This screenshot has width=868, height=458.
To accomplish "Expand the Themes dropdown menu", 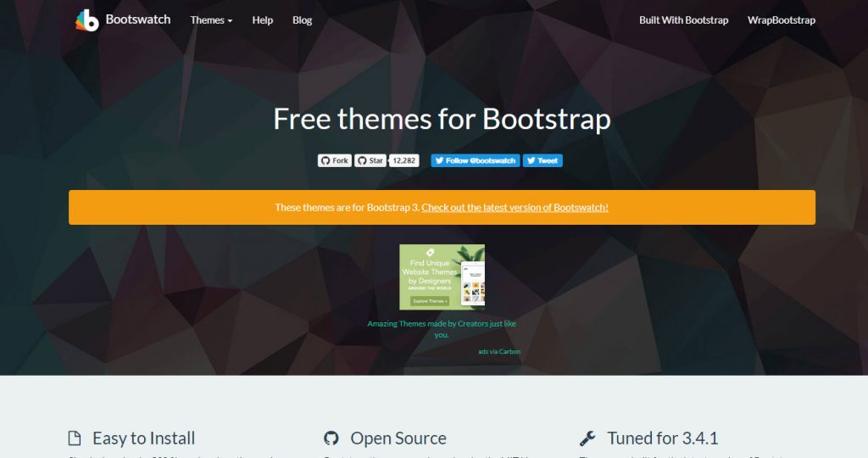I will pos(211,20).
